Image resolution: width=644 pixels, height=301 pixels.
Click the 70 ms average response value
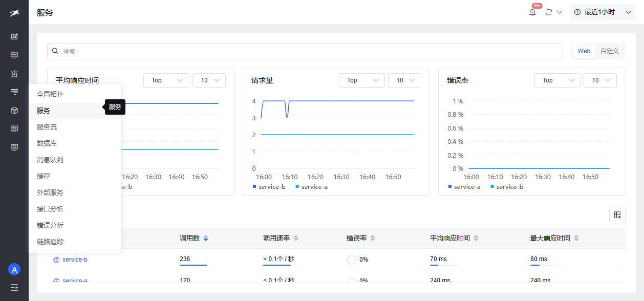pyautogui.click(x=438, y=259)
